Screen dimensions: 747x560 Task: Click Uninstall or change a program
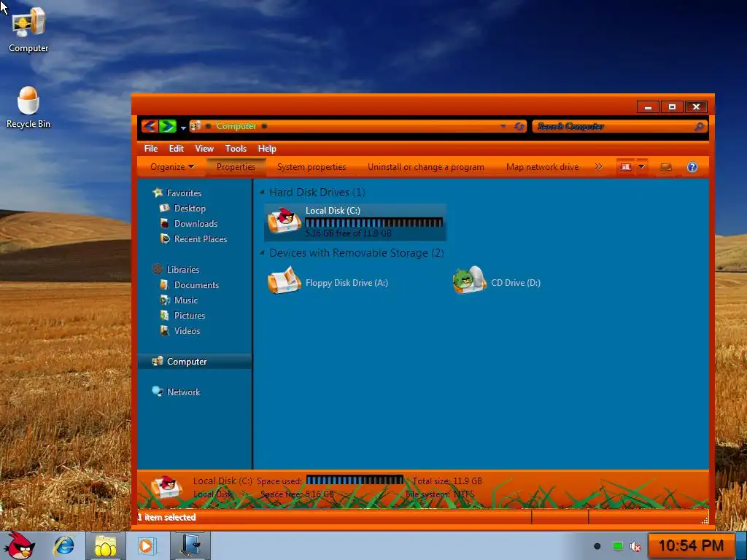pyautogui.click(x=426, y=167)
